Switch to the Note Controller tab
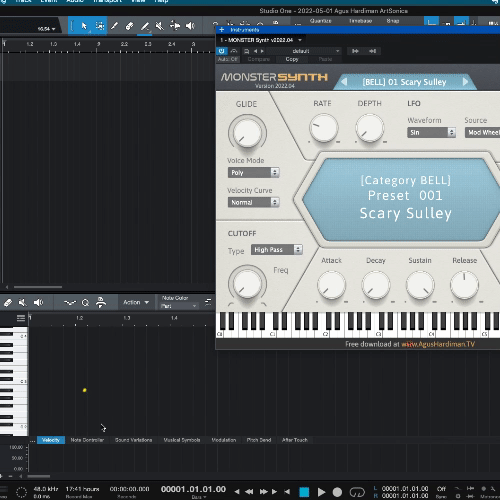Screen dimensions: 500x500 pos(87,440)
